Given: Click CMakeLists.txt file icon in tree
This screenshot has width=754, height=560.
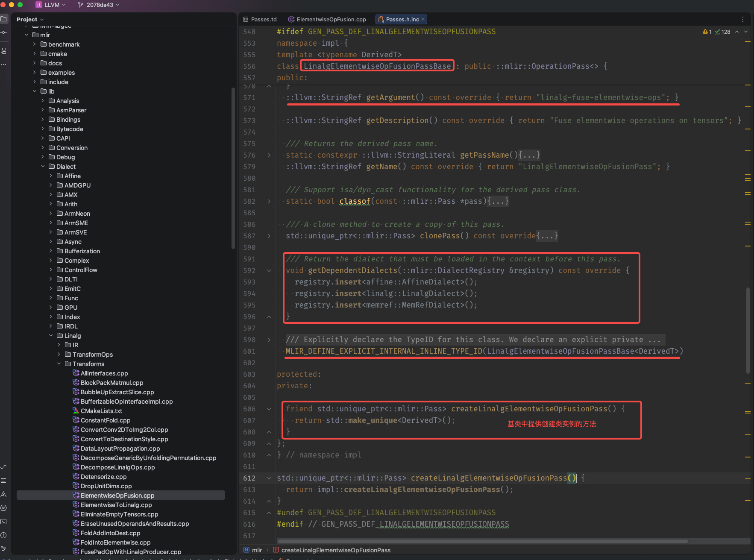Looking at the screenshot, I should point(76,411).
